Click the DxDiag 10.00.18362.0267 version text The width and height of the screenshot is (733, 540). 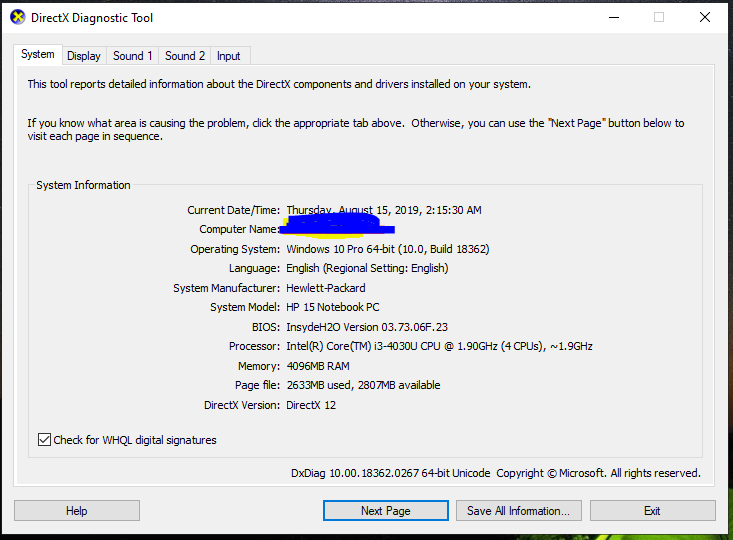(390, 473)
